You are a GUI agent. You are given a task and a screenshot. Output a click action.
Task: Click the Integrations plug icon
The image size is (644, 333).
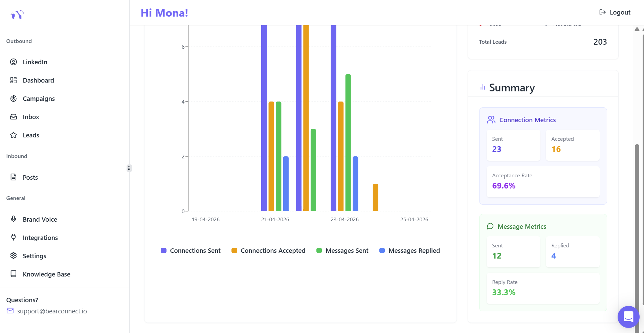(14, 237)
